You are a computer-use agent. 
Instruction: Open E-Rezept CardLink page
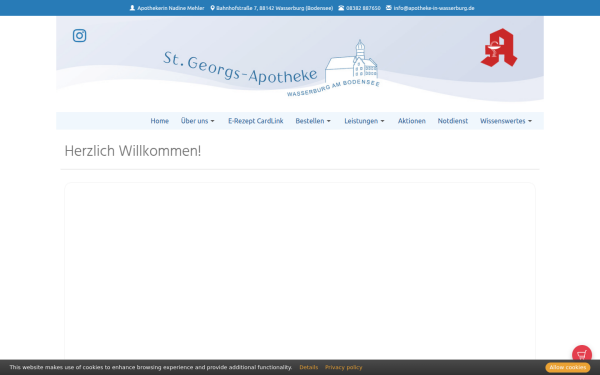256,121
